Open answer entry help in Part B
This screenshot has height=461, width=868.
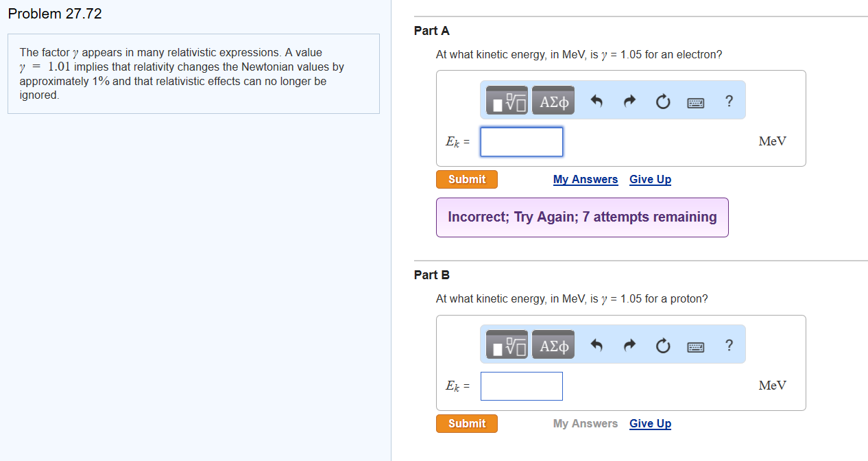729,344
